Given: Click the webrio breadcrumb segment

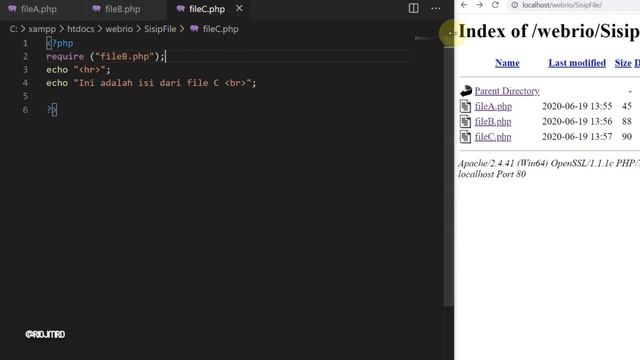Looking at the screenshot, I should click(x=119, y=29).
